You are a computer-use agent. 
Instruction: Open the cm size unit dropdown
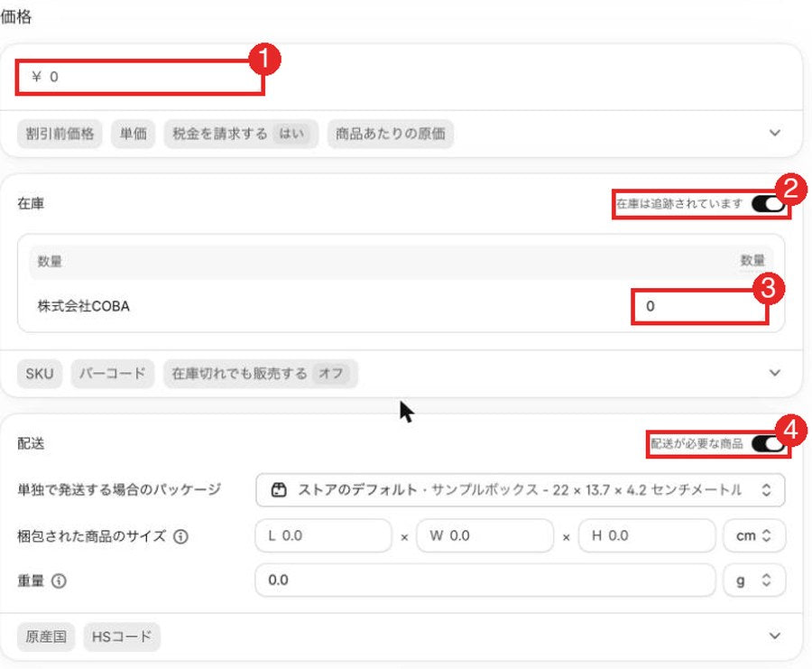[754, 535]
